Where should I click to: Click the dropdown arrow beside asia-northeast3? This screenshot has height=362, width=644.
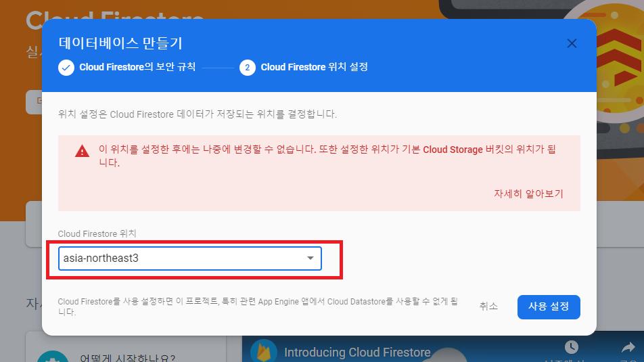click(310, 258)
